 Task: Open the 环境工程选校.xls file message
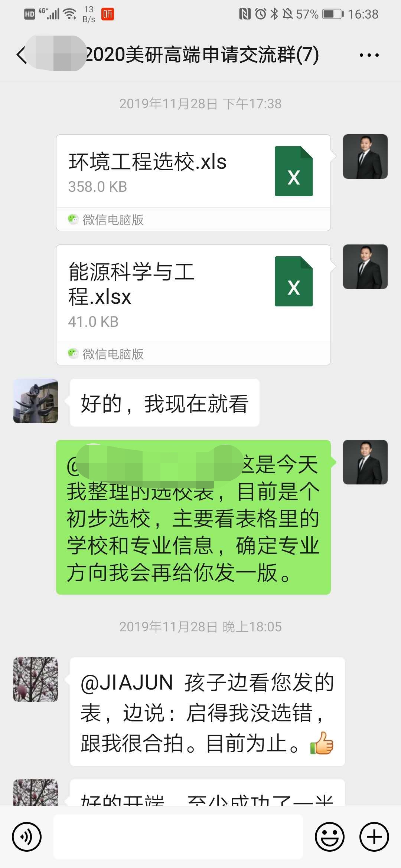pyautogui.click(x=193, y=183)
